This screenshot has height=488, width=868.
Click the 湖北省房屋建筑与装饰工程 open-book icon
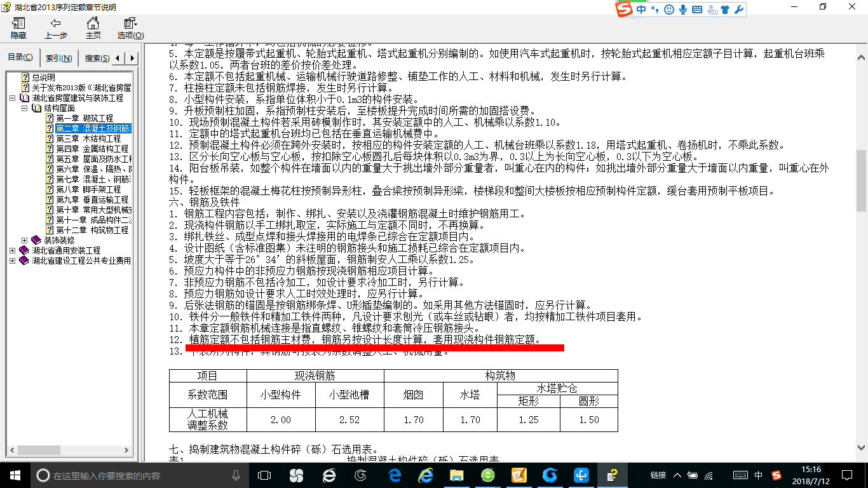click(x=25, y=98)
